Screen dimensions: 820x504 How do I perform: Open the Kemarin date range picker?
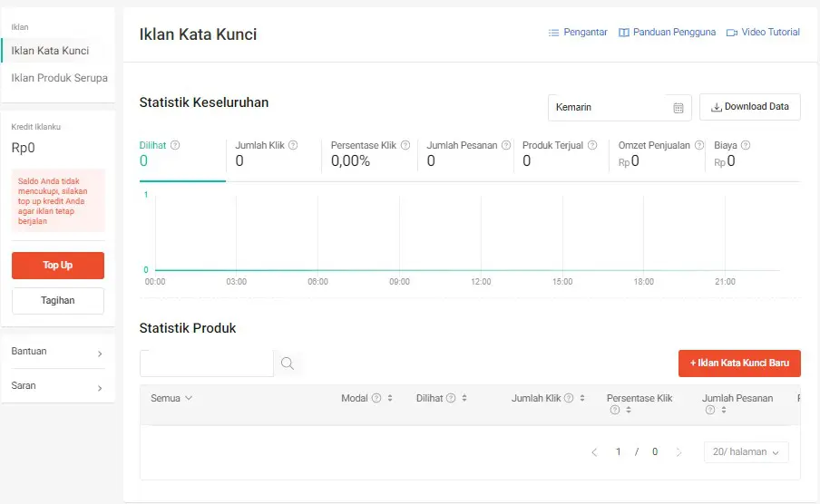tap(620, 108)
